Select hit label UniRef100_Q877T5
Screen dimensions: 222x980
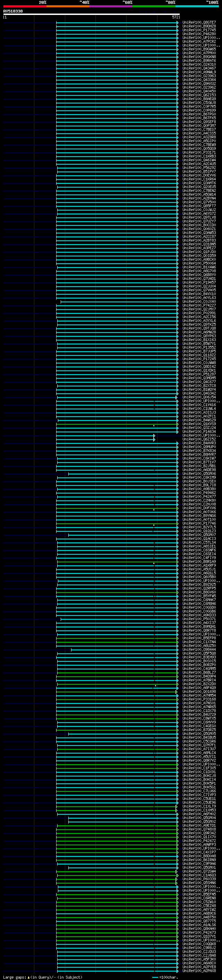[199, 921]
